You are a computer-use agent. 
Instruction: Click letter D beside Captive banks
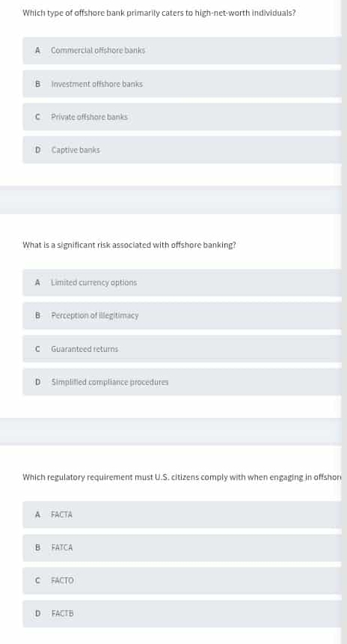pos(37,150)
